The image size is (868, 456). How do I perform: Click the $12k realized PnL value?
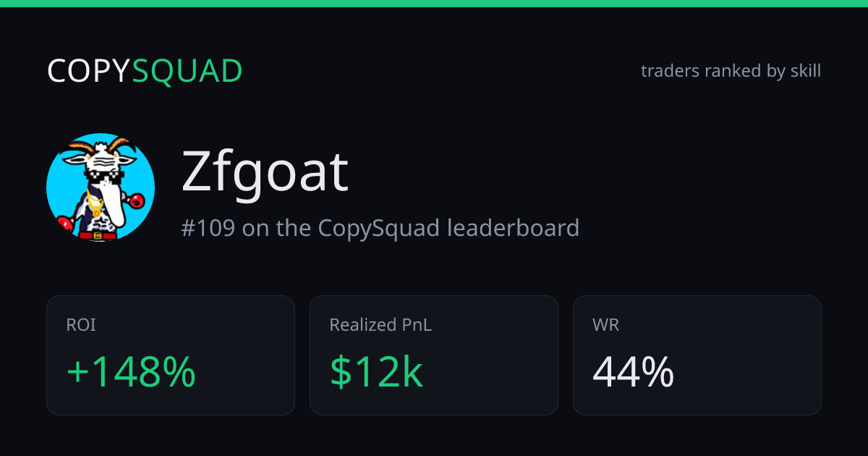coord(376,372)
